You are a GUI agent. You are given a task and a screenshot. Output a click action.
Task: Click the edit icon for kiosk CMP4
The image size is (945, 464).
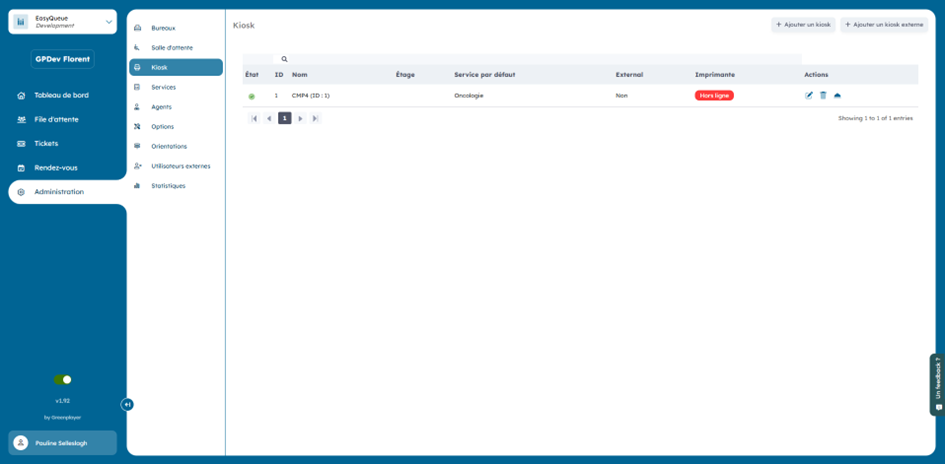click(x=809, y=96)
